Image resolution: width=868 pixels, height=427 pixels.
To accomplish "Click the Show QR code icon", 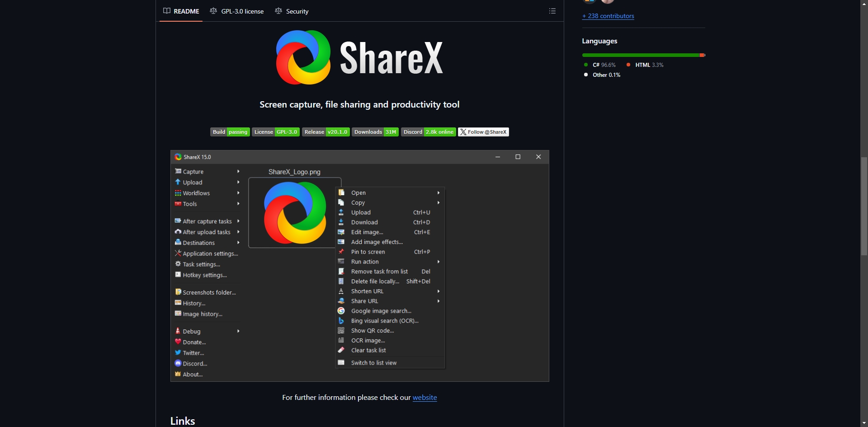I will click(341, 330).
